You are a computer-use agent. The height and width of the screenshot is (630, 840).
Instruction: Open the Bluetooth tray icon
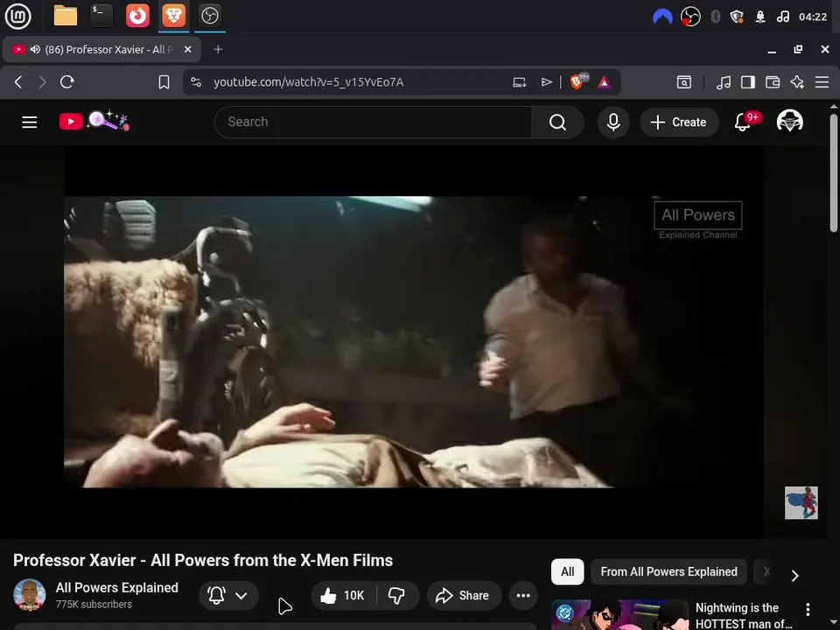tap(715, 17)
